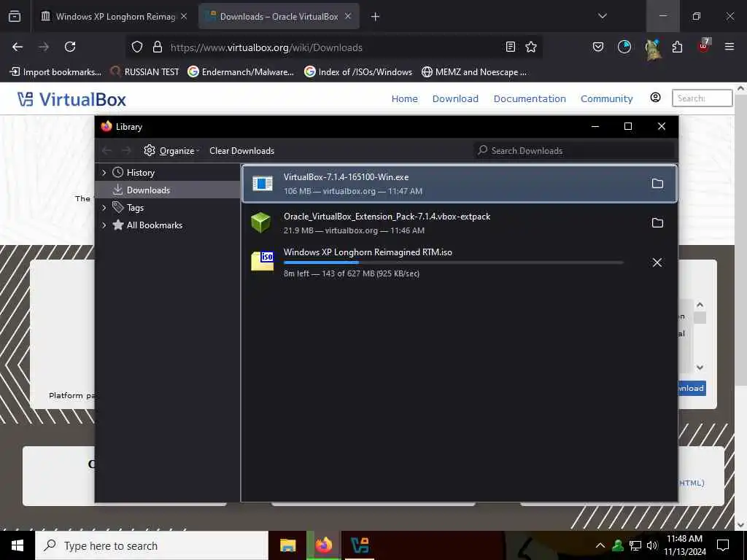747x560 pixels.
Task: View site security padlock info
Action: coord(158,47)
